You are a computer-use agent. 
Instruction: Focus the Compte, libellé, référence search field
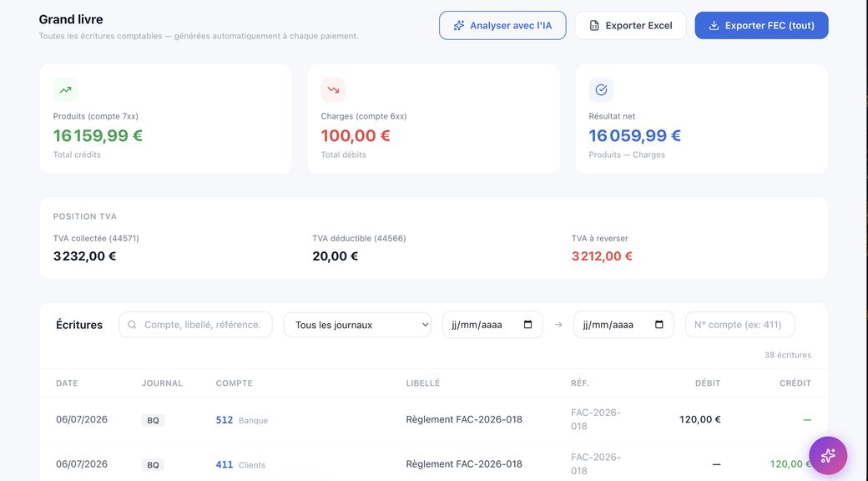195,325
